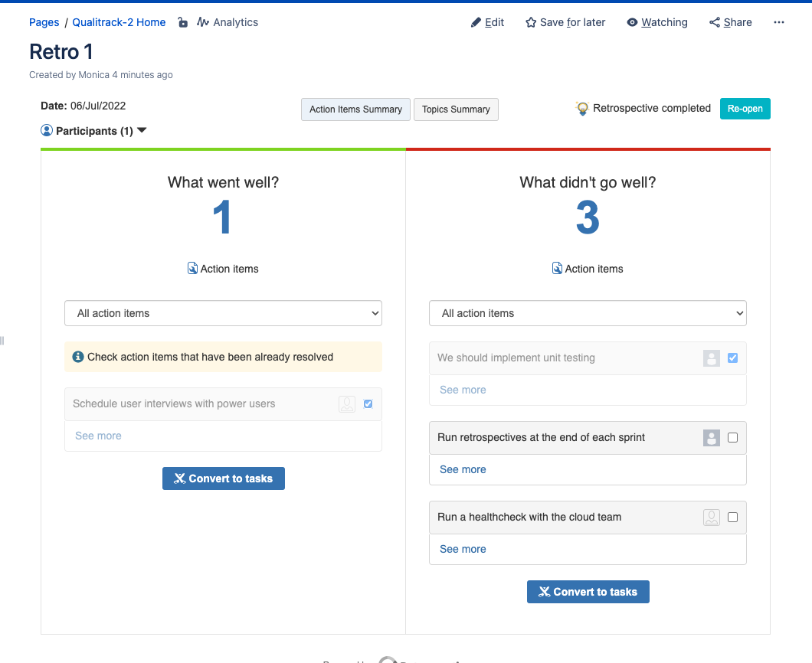The image size is (812, 663).
Task: Open action items filter under What went well
Action: pos(223,313)
